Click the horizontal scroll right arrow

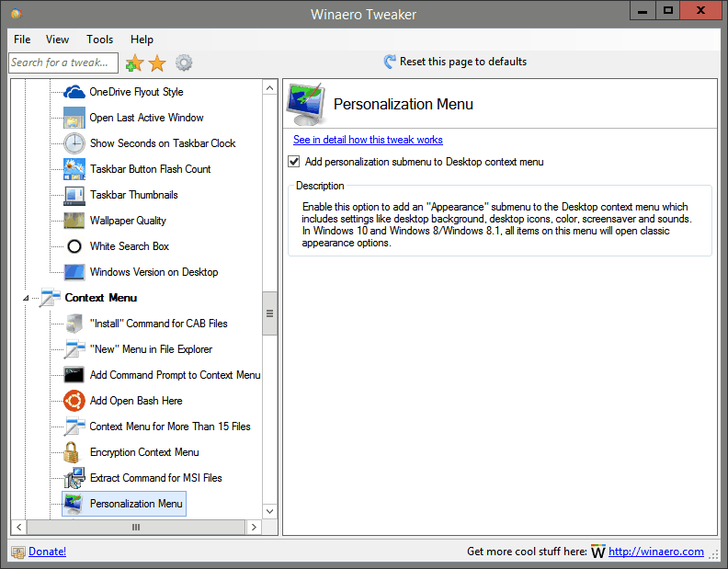click(254, 528)
